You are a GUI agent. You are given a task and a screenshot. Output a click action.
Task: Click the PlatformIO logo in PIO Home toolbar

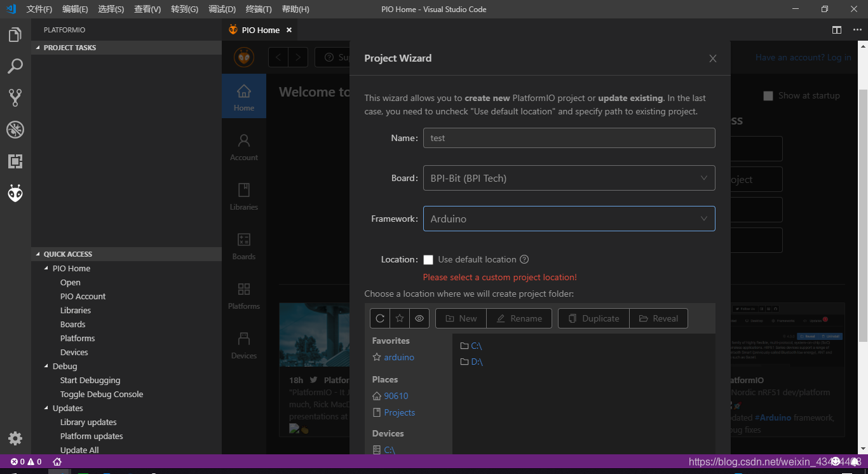tap(244, 57)
